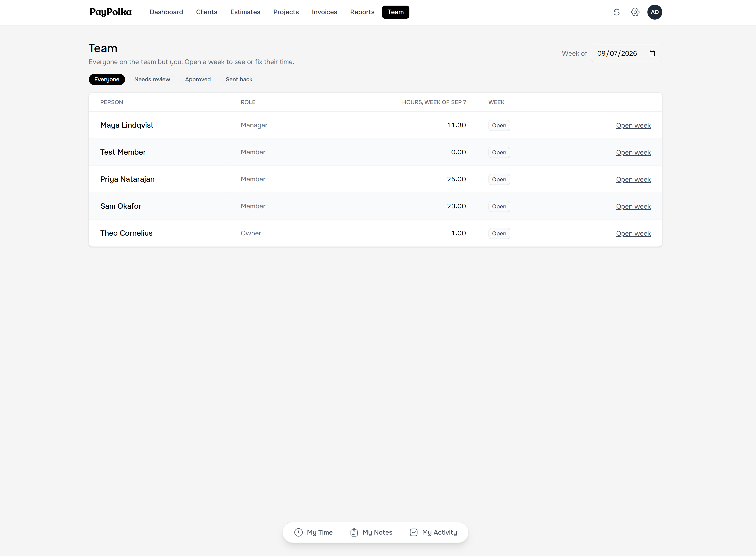Click Test Member's Open status badge
This screenshot has height=556, width=756.
(x=499, y=152)
